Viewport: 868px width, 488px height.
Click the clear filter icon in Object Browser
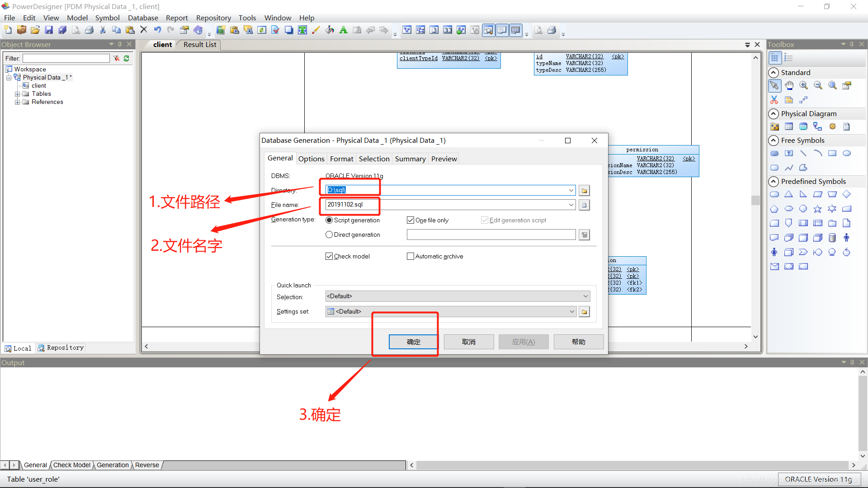(117, 58)
